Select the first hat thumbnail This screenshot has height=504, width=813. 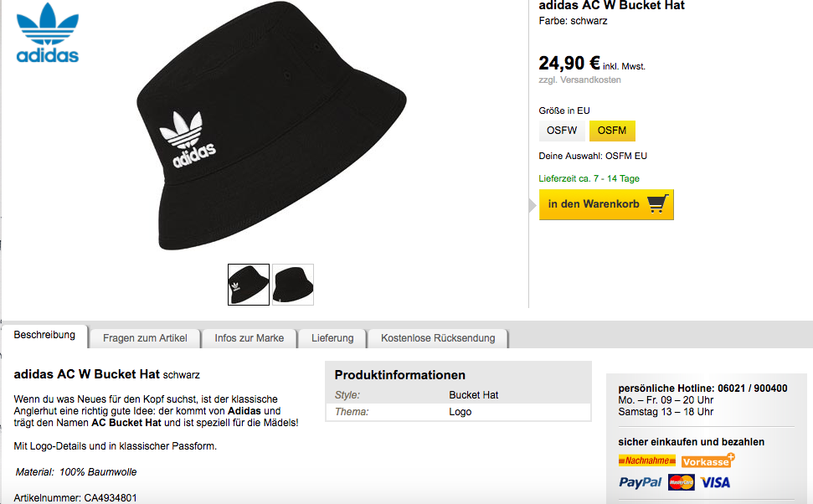tap(249, 285)
